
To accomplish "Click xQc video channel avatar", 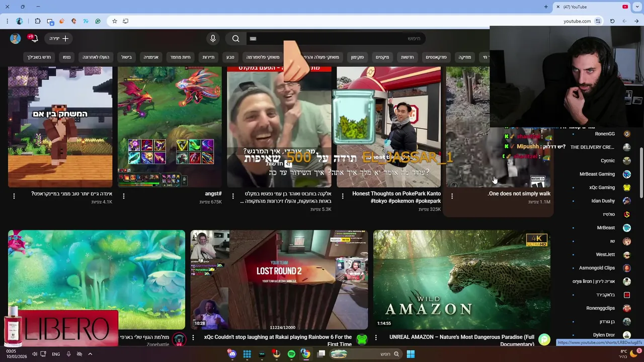I will click(362, 340).
